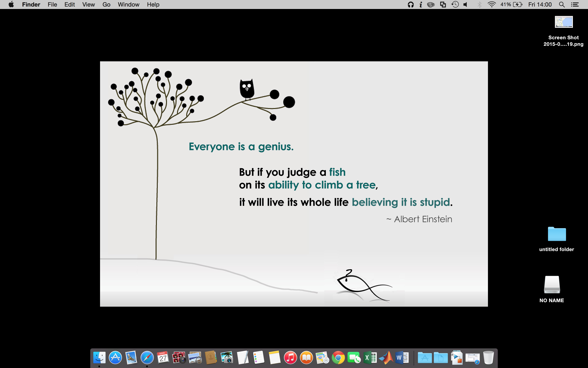588x368 pixels.
Task: Open Notification Center list icon
Action: click(x=575, y=4)
